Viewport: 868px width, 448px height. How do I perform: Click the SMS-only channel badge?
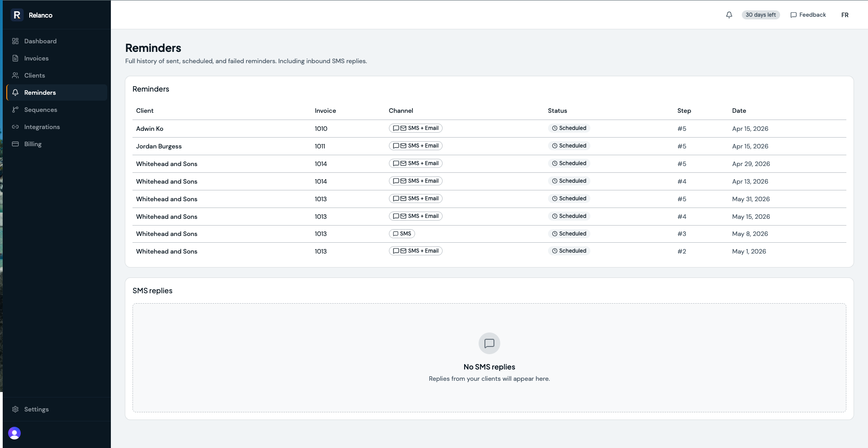tap(402, 234)
